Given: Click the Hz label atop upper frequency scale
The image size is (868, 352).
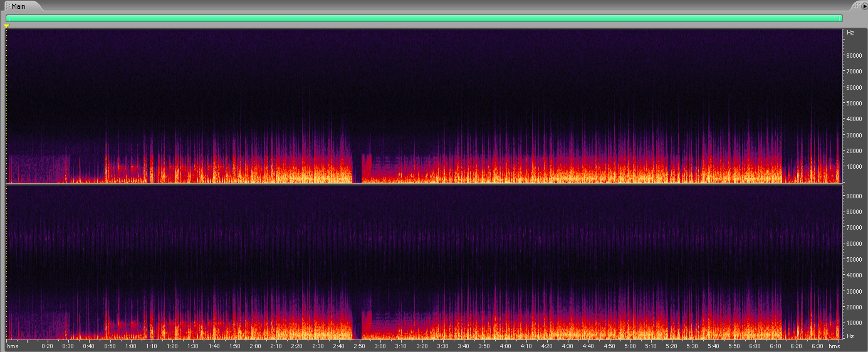Looking at the screenshot, I should click(x=850, y=32).
